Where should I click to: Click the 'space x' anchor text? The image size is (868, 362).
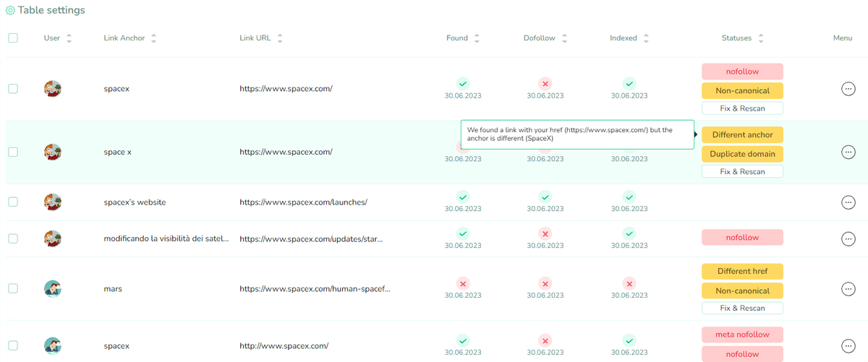(118, 152)
